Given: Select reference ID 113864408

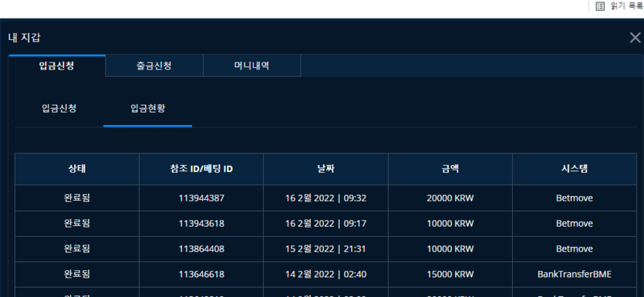Looking at the screenshot, I should coord(201,249).
